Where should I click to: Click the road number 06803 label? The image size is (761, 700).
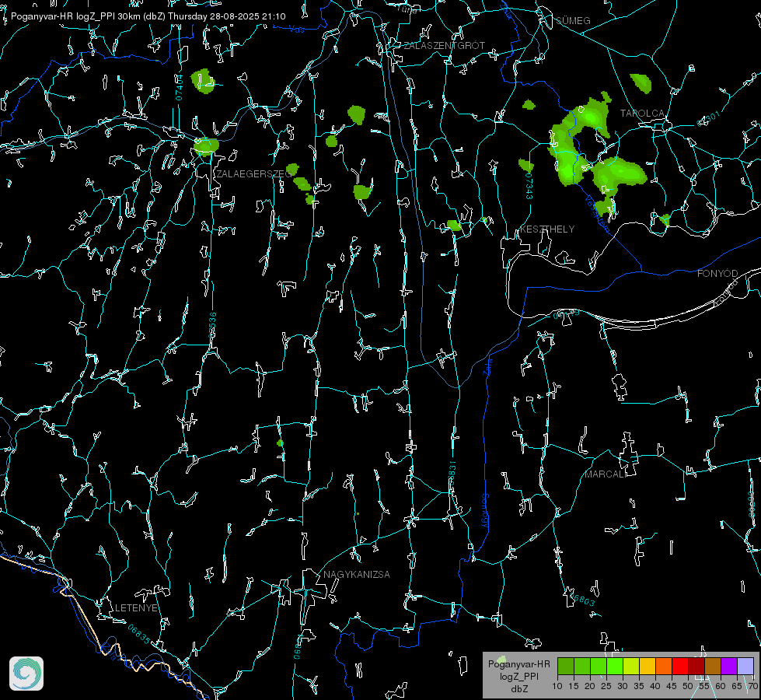pos(582,598)
